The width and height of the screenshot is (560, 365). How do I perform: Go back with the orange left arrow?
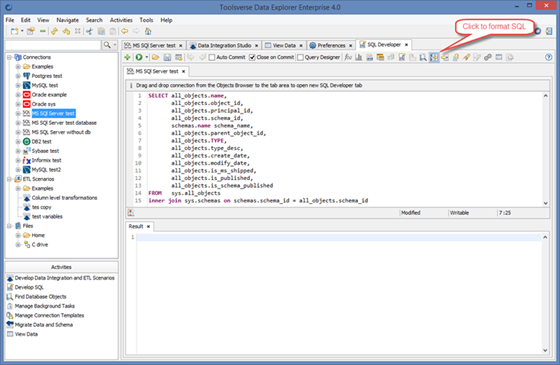coord(125,31)
